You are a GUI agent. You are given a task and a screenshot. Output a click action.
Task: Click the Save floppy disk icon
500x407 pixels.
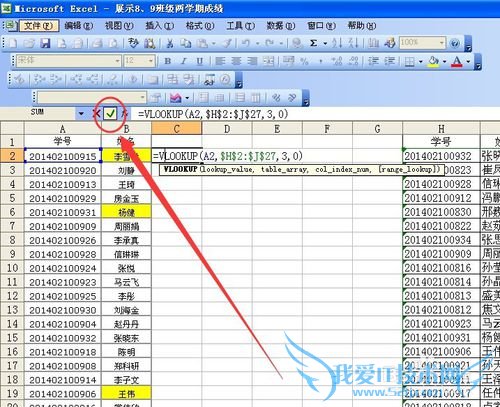(x=45, y=43)
